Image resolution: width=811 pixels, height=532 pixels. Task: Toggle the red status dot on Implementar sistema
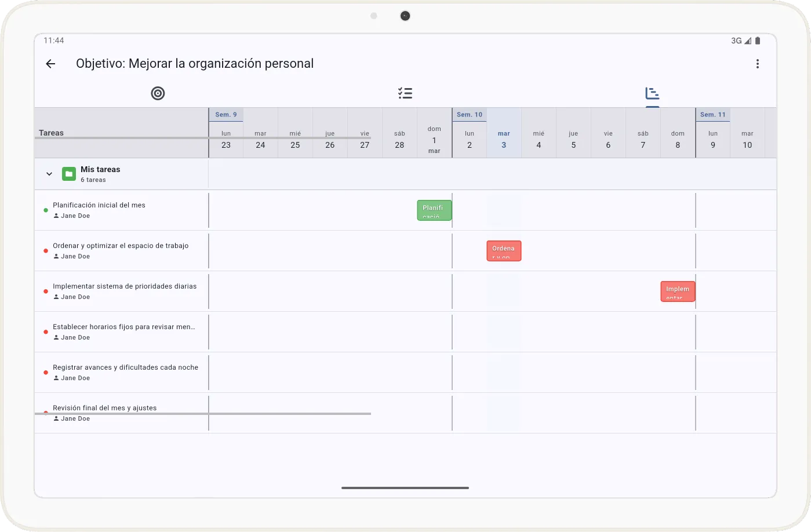[45, 291]
